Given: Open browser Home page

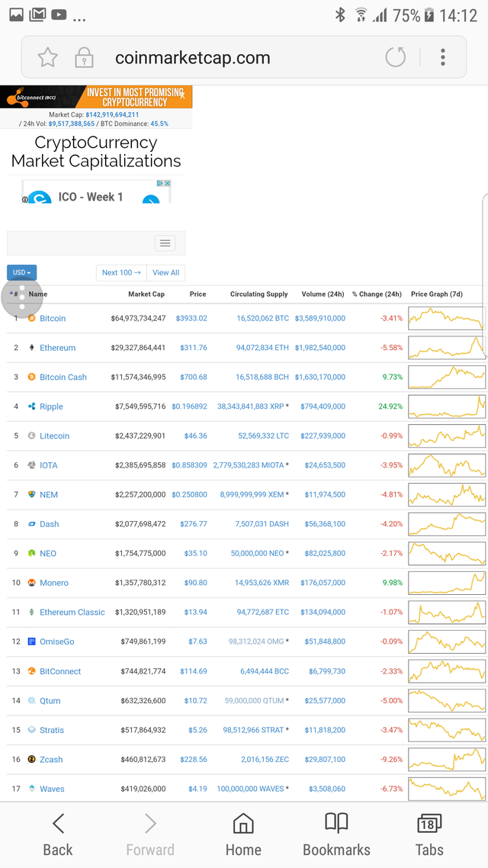Looking at the screenshot, I should (243, 834).
